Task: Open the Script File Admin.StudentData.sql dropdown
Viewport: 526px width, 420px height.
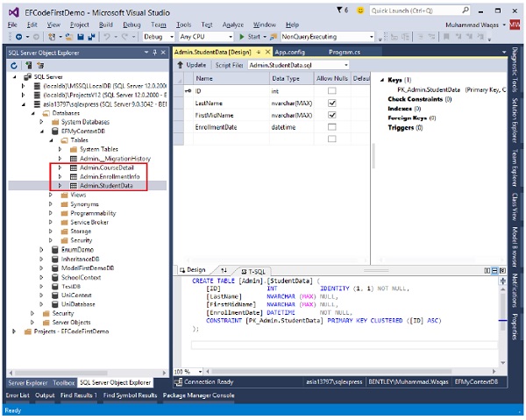Action: coord(345,65)
